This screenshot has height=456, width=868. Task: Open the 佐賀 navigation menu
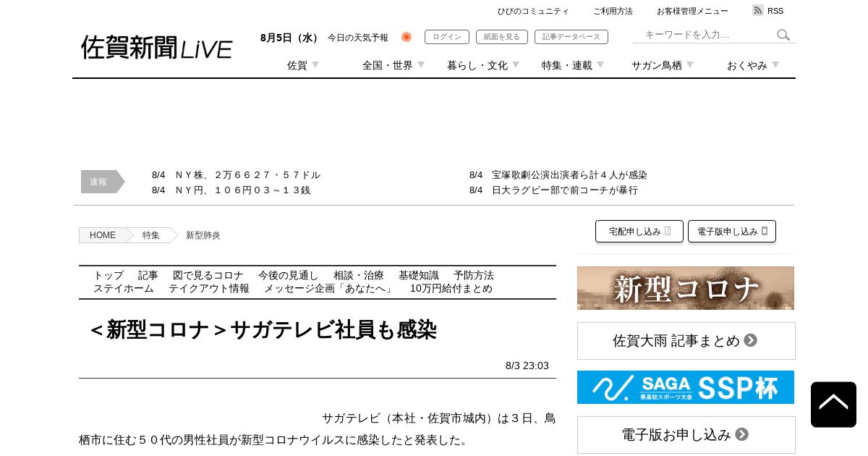pyautogui.click(x=297, y=65)
